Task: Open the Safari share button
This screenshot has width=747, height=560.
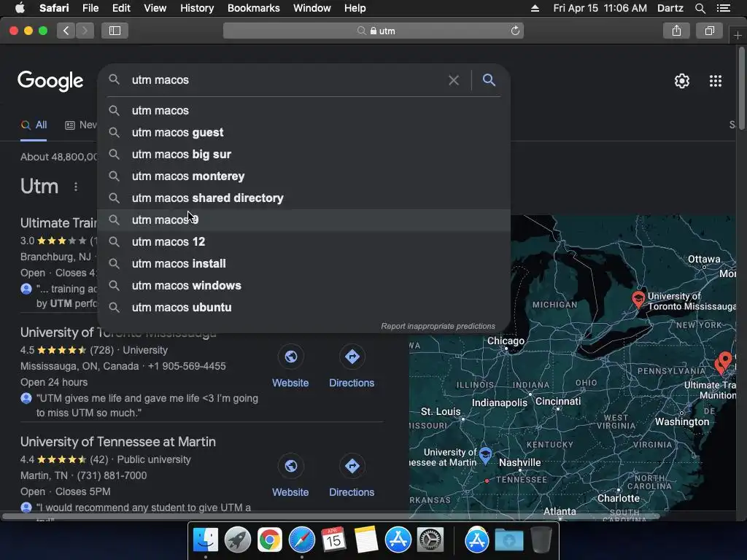Action: coord(676,31)
